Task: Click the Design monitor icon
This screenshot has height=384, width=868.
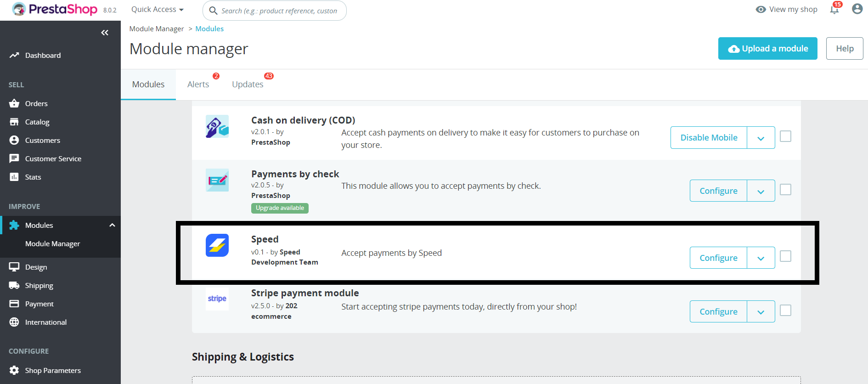Action: tap(14, 267)
